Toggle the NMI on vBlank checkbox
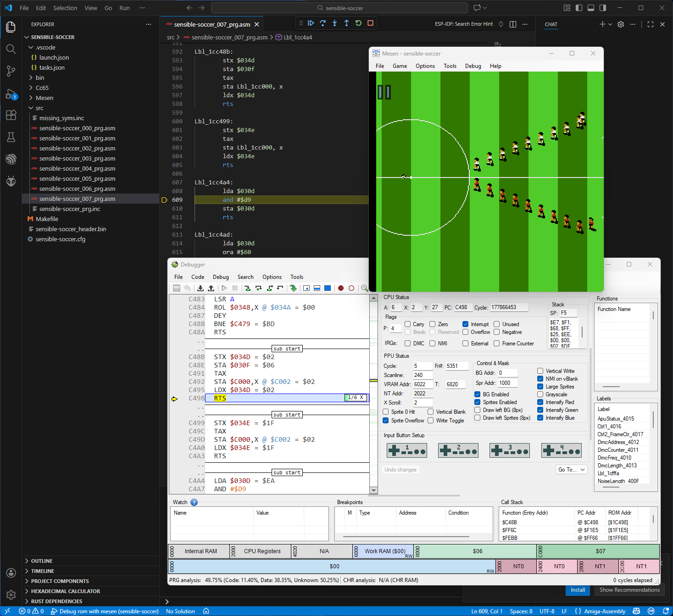The height and width of the screenshot is (616, 673). point(540,379)
